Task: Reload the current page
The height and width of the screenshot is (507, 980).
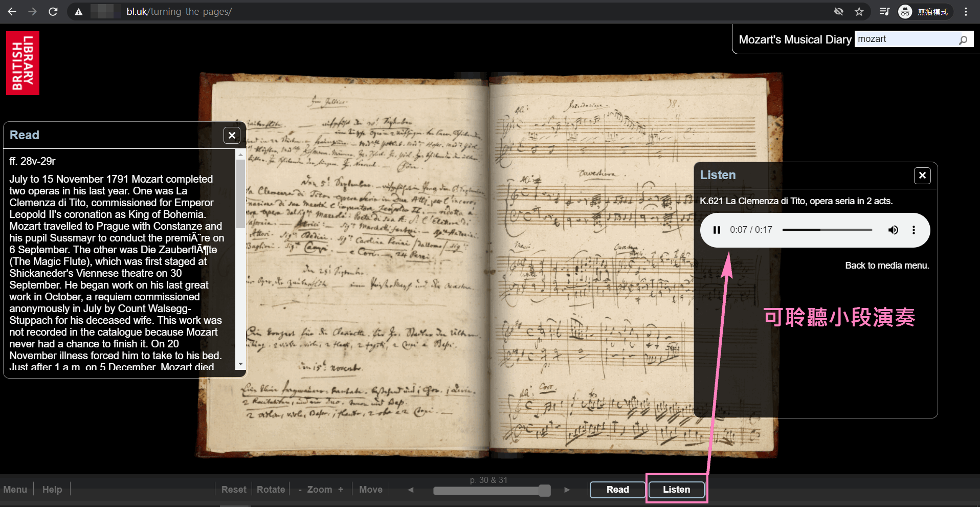Action: coord(53,11)
